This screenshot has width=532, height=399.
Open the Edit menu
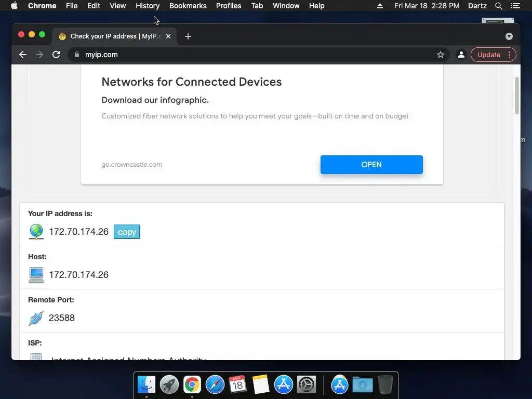click(x=94, y=6)
